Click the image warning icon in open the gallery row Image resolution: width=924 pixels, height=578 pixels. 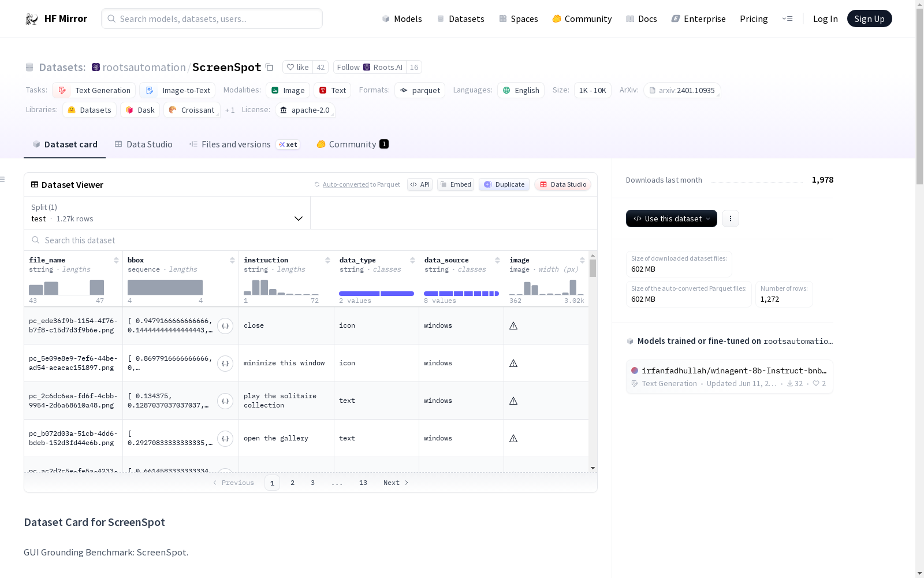click(513, 438)
